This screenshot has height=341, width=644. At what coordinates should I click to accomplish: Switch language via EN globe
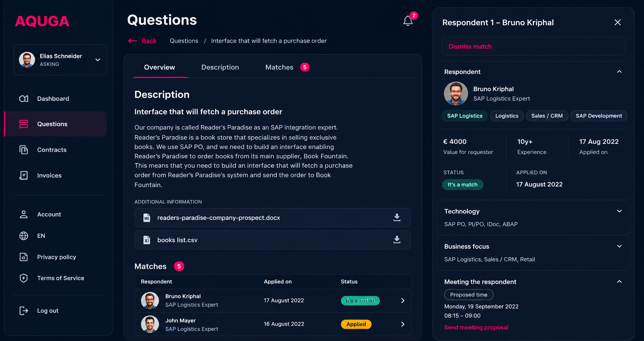pos(24,236)
